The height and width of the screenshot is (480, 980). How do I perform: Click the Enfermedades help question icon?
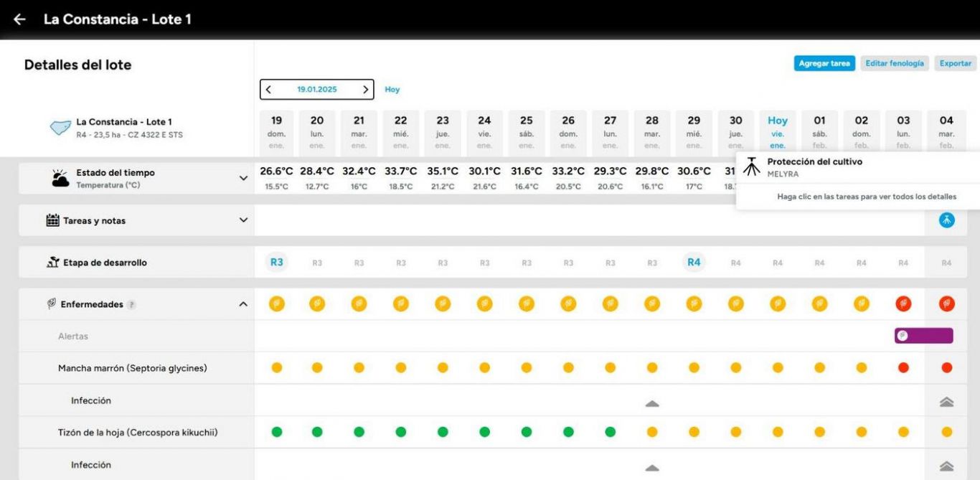click(x=131, y=305)
